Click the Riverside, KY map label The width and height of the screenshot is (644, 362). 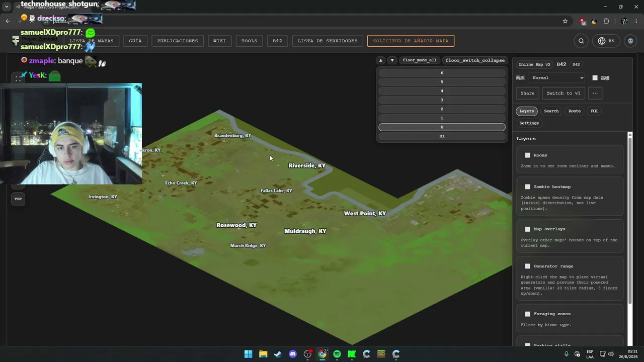click(307, 165)
